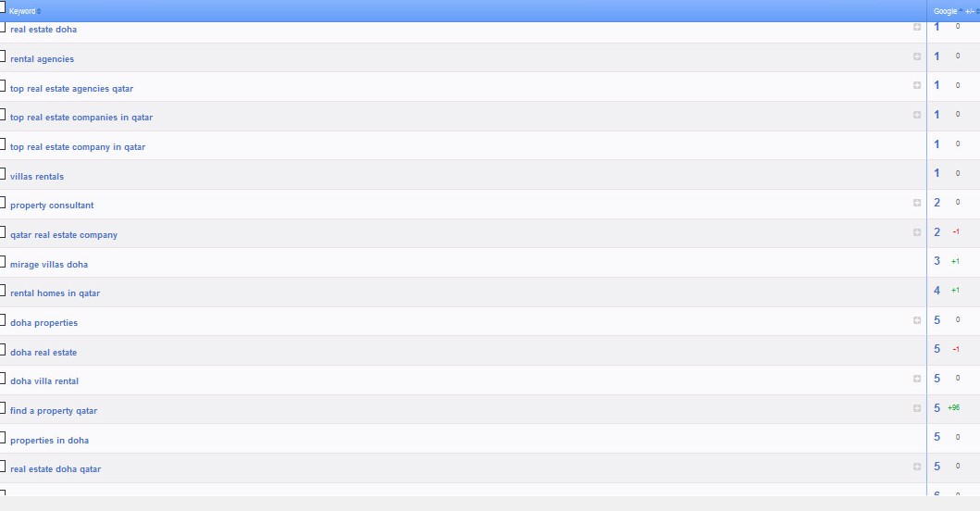Image resolution: width=980 pixels, height=511 pixels.
Task: Click plus icon for 'find a property qatar'
Action: point(917,408)
